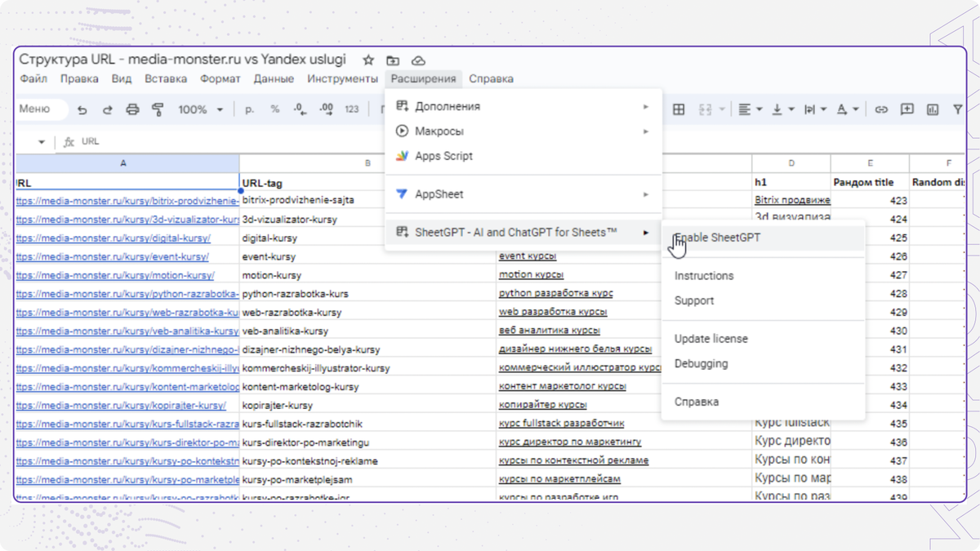Screen dimensions: 980x551
Task: Expand the AppSheet submenu arrow
Action: click(x=646, y=194)
